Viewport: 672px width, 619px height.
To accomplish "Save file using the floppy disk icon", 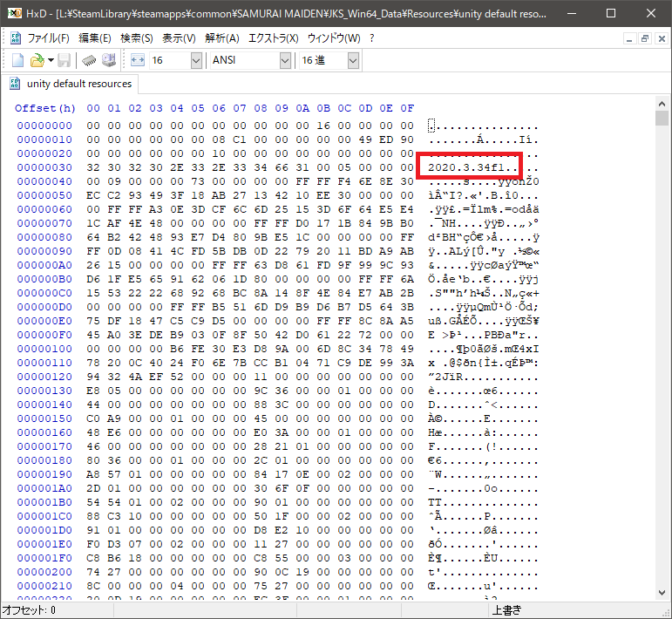I will (x=64, y=60).
